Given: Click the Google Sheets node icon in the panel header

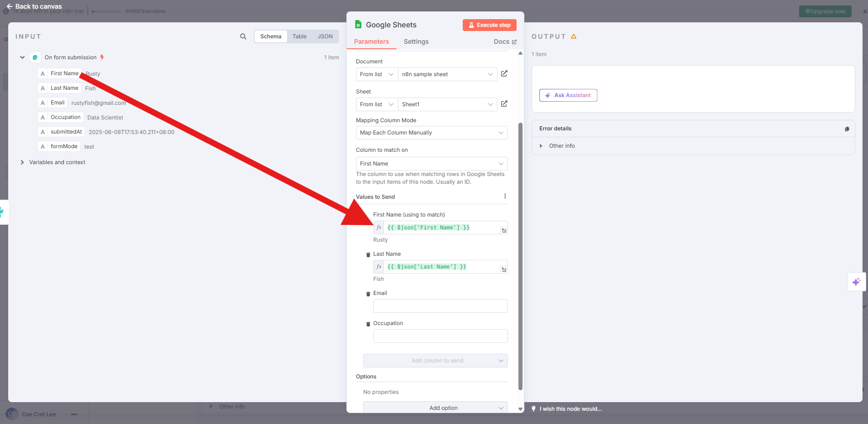Looking at the screenshot, I should pos(358,25).
